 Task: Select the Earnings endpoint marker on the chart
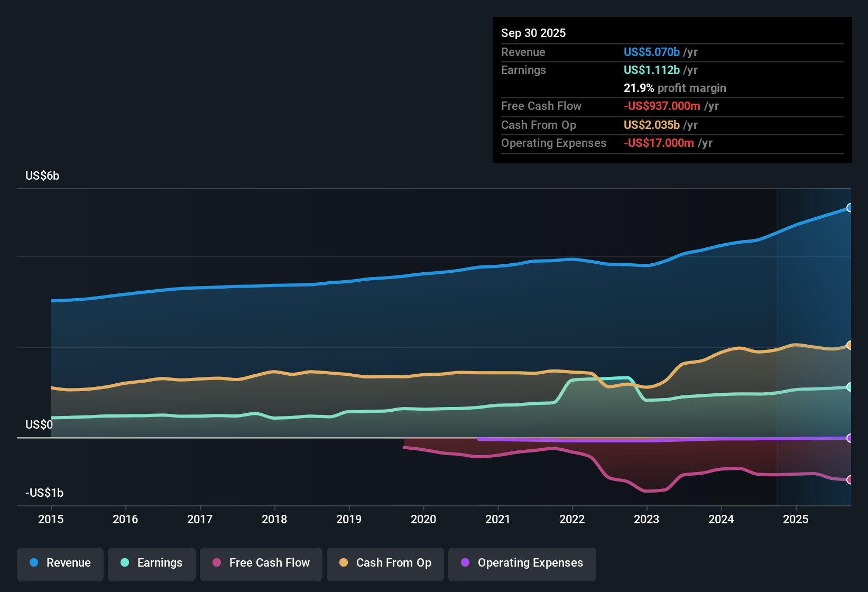coord(850,387)
